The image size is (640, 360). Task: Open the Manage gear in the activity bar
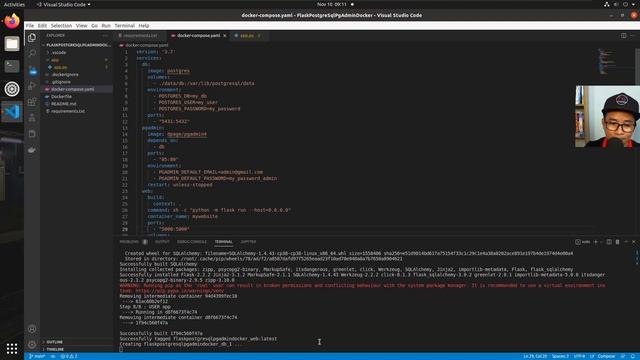[32, 344]
